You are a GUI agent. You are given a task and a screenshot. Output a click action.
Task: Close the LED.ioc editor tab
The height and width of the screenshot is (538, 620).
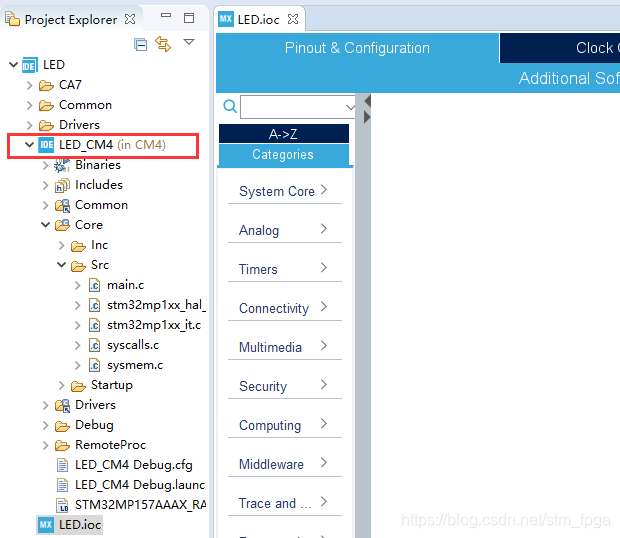click(293, 19)
